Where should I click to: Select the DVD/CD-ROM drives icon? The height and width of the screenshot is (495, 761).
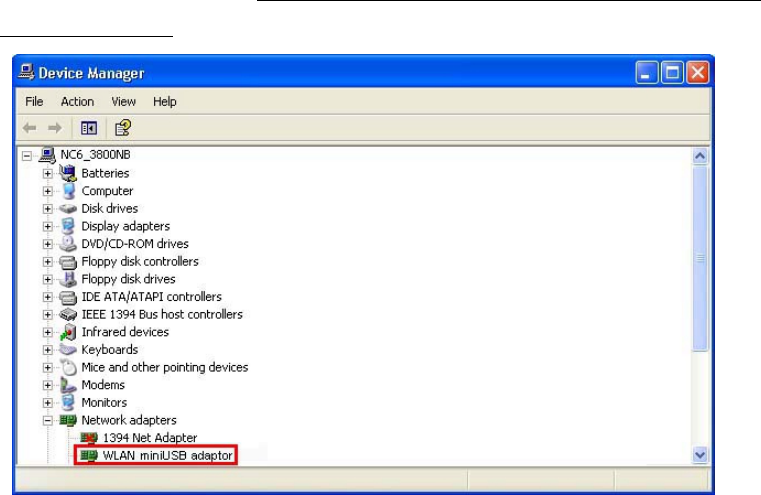[x=68, y=244]
